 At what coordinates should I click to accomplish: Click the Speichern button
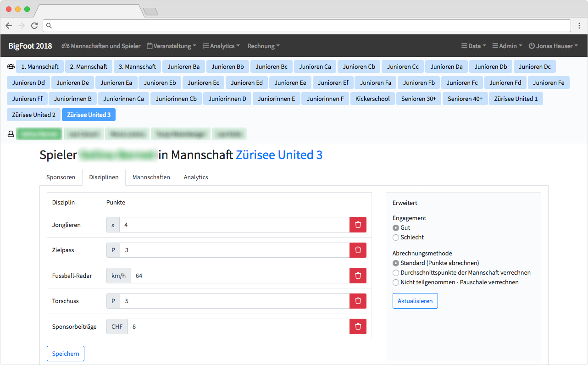(x=66, y=354)
